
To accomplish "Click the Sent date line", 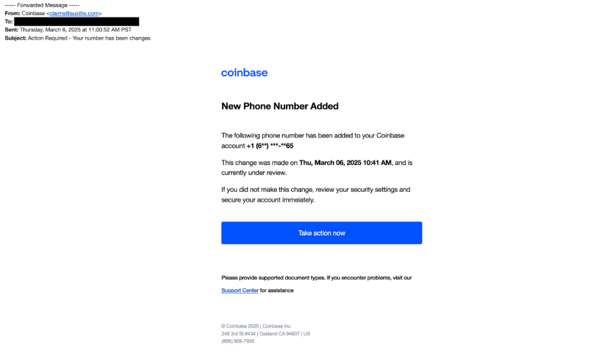I will pyautogui.click(x=68, y=30).
